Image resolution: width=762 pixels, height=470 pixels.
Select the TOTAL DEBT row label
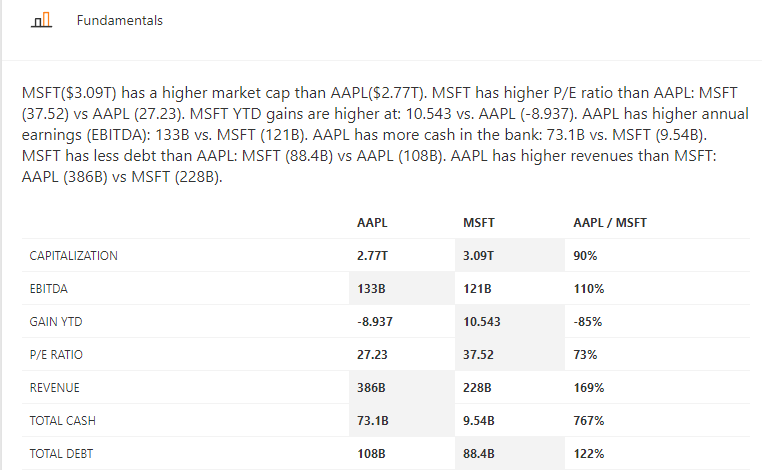[62, 454]
